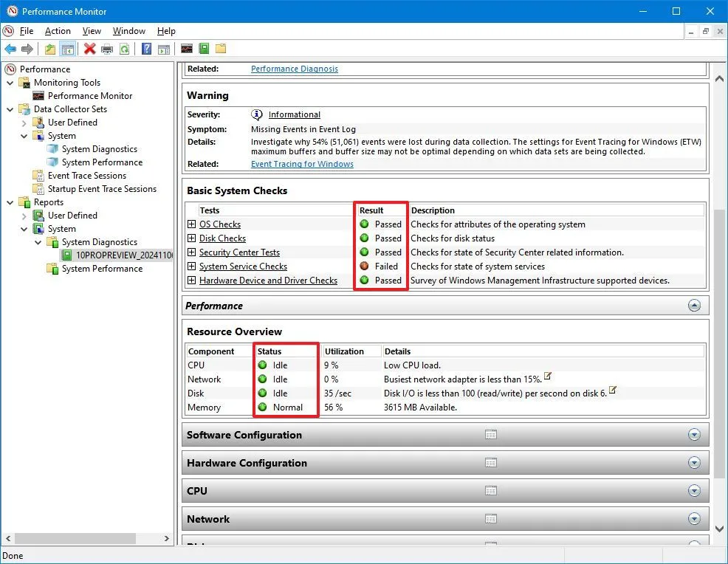
Task: Click the red X Delete toolbar icon
Action: click(89, 49)
